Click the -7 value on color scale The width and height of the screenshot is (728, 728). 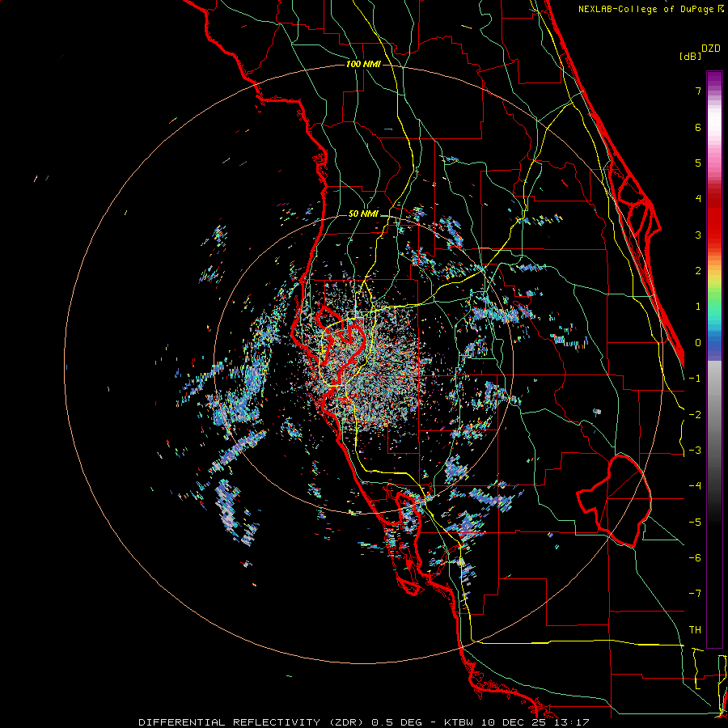click(695, 594)
